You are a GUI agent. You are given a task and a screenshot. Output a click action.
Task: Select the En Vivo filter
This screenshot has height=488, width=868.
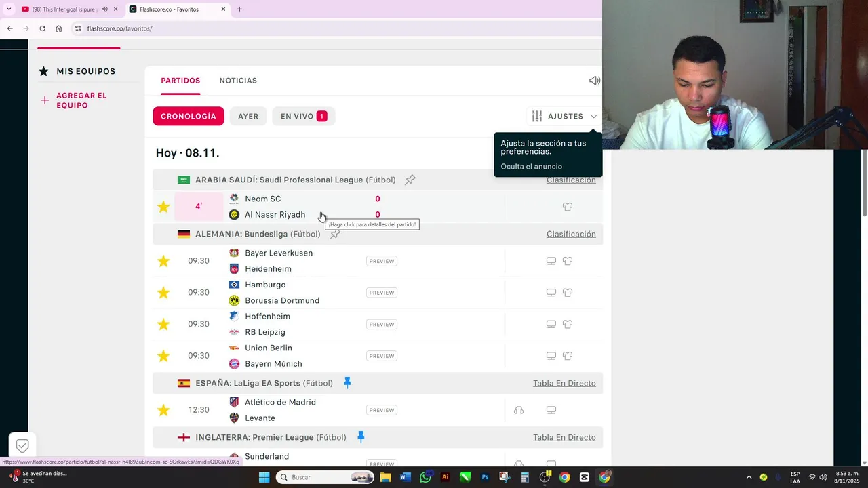(x=304, y=116)
